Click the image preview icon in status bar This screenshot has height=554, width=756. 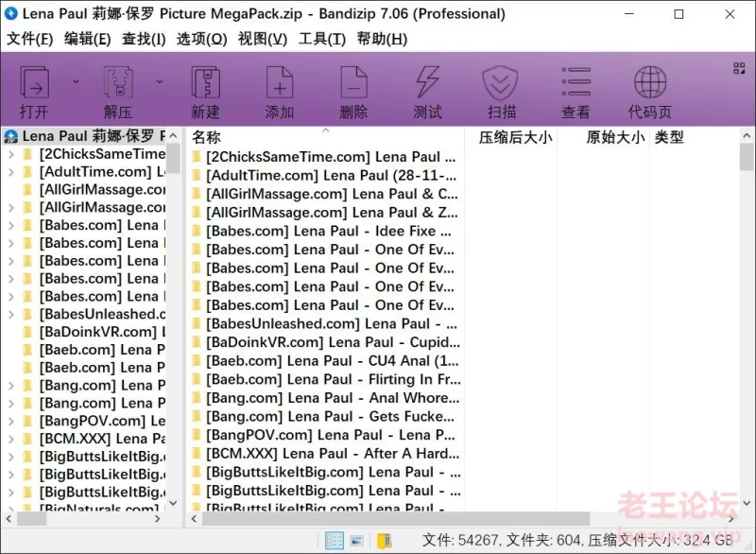point(357,541)
